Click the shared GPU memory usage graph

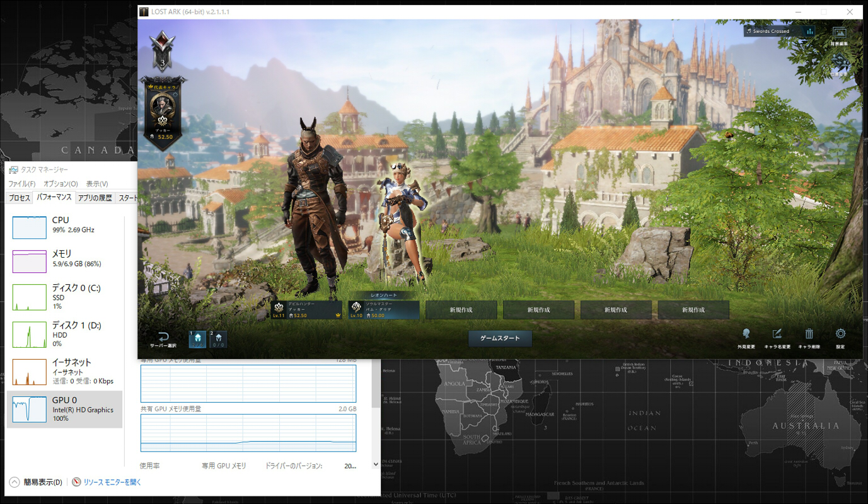coord(248,433)
